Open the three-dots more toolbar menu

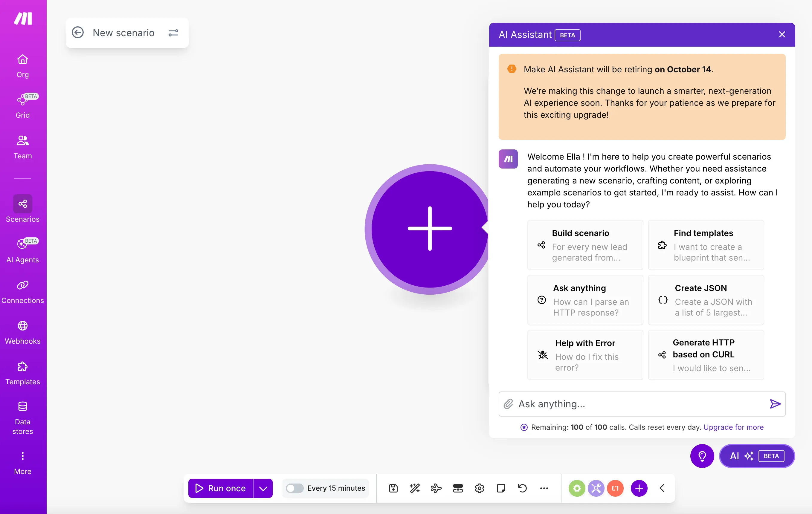coord(544,488)
